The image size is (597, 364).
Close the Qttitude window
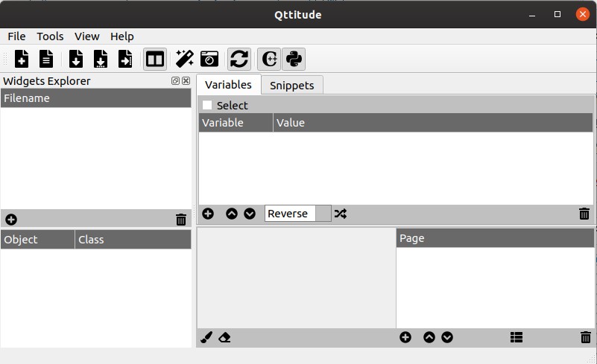[583, 14]
